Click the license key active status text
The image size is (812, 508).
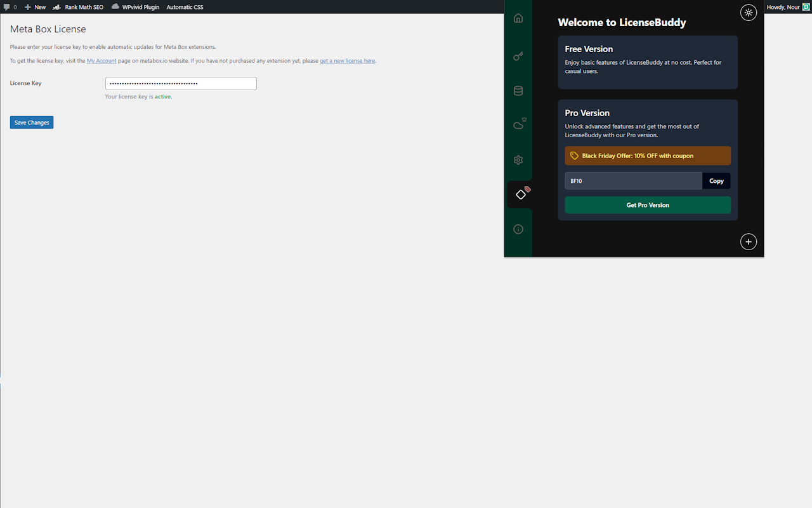click(x=138, y=97)
